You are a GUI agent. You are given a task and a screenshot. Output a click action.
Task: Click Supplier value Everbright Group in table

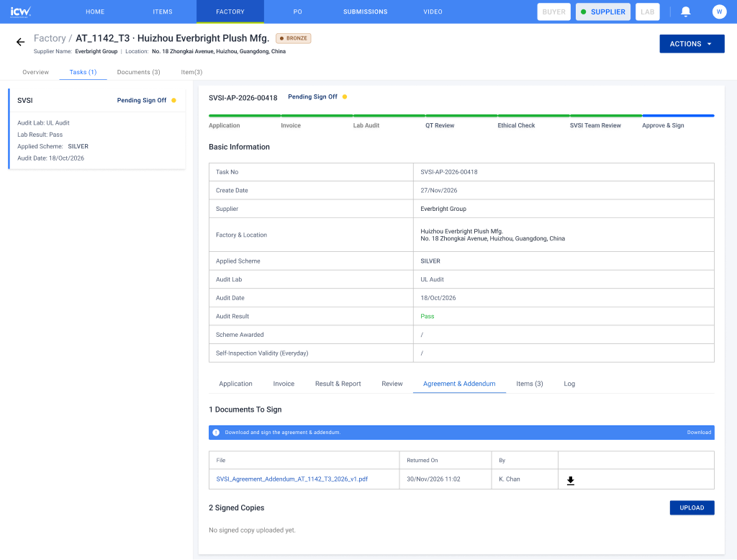pos(443,209)
